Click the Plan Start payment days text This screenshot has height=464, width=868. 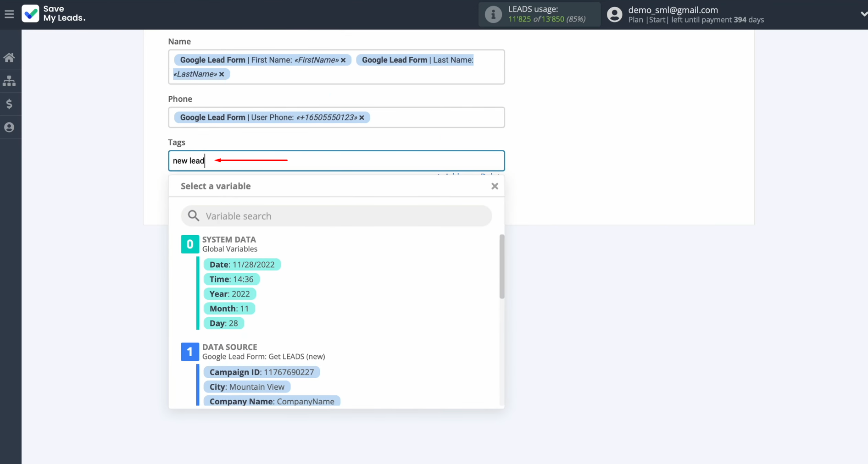tap(696, 20)
